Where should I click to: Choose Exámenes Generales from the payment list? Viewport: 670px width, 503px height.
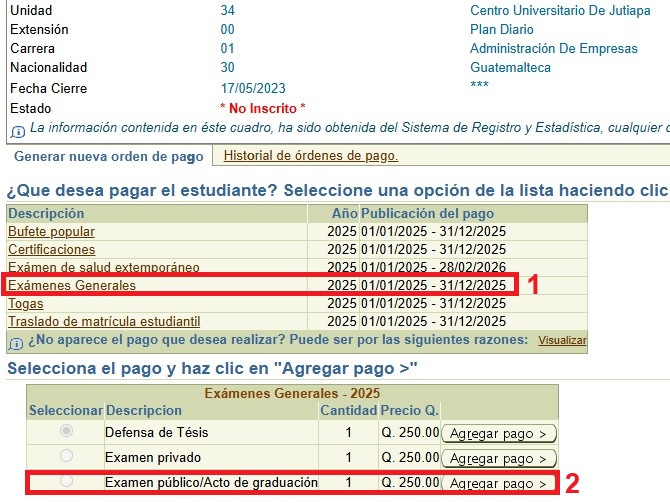coord(71,286)
